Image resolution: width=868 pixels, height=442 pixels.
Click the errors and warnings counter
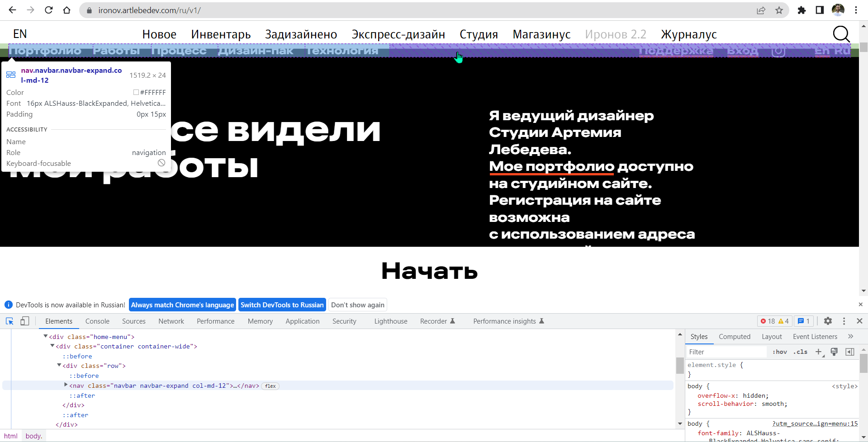pos(775,321)
